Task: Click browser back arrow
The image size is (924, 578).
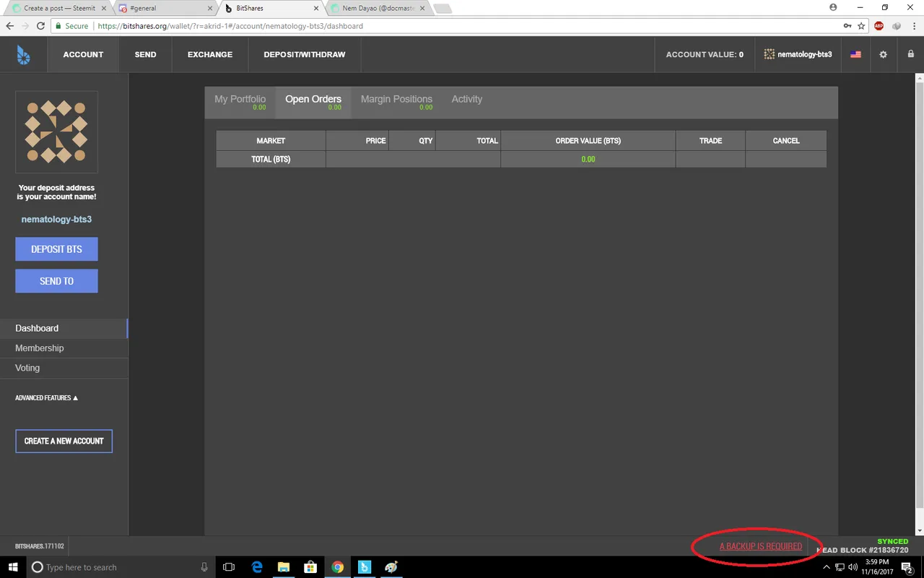Action: point(10,26)
